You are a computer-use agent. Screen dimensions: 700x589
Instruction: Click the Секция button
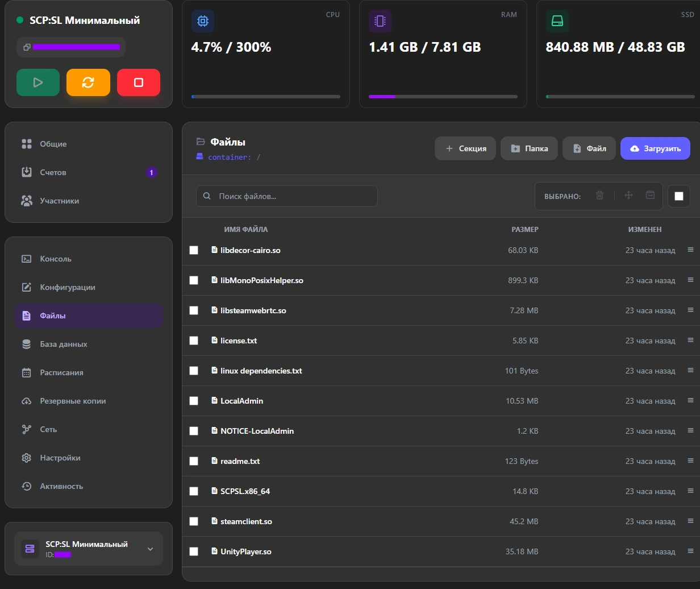(465, 148)
